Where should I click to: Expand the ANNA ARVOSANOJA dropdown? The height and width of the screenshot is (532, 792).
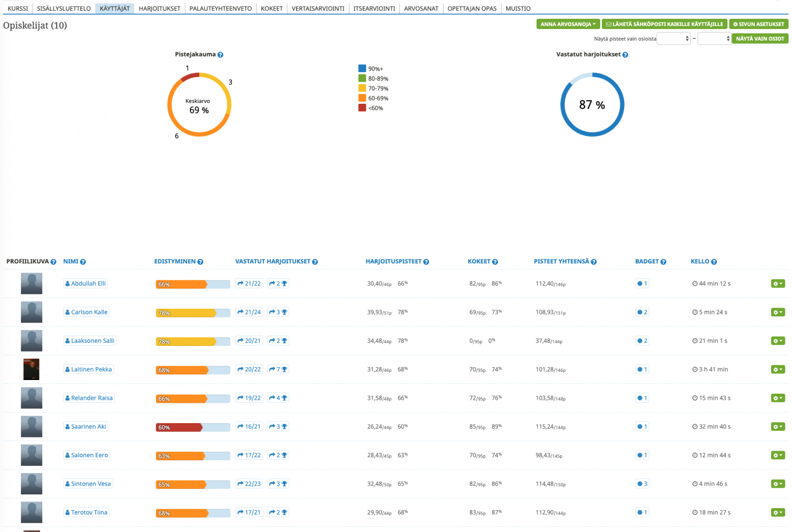click(568, 24)
